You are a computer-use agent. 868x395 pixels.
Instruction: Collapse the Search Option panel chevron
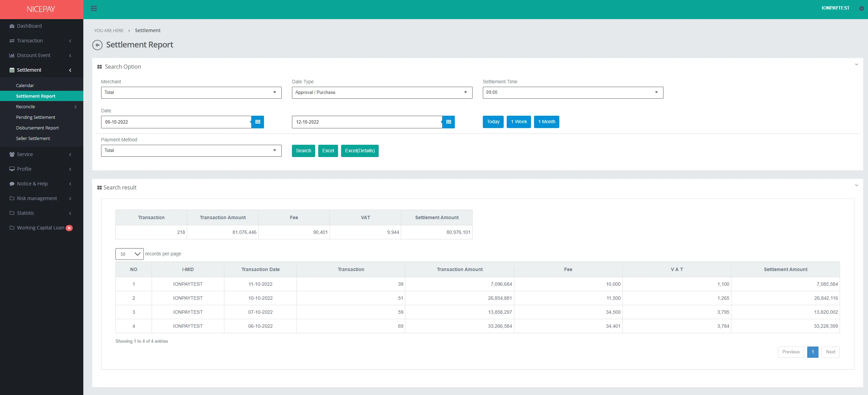(x=856, y=65)
